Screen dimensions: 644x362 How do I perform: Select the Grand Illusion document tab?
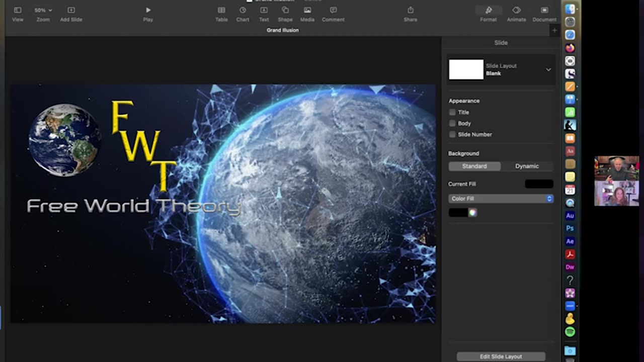pos(283,30)
